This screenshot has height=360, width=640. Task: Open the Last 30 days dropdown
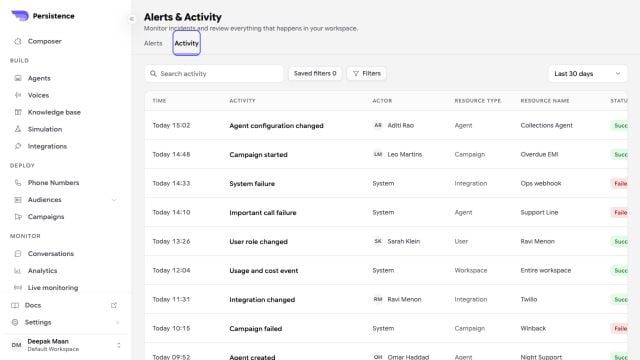pyautogui.click(x=587, y=73)
